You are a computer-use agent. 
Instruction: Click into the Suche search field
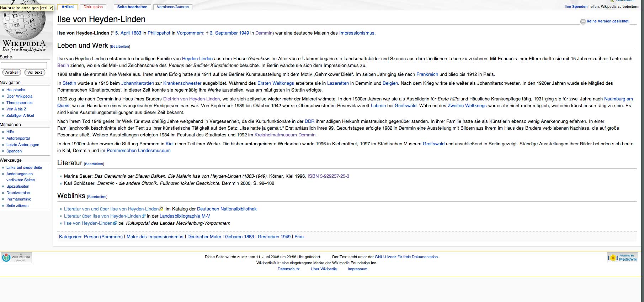pos(24,65)
